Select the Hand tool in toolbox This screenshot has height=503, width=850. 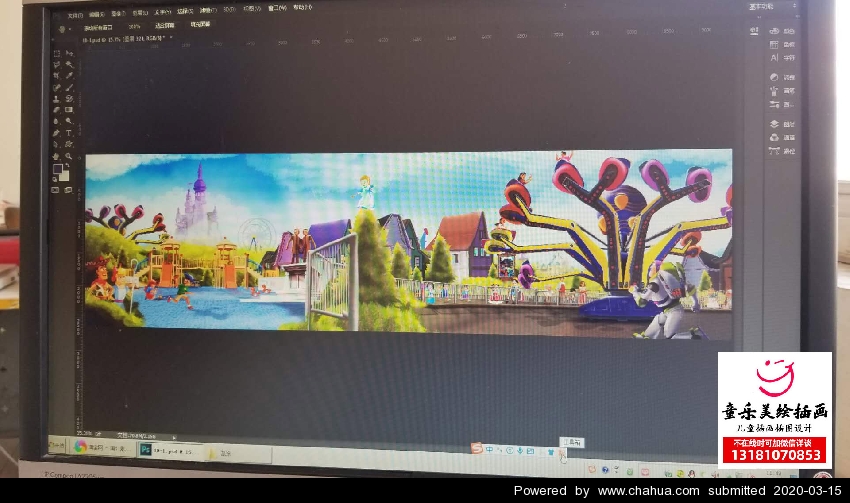(x=56, y=157)
